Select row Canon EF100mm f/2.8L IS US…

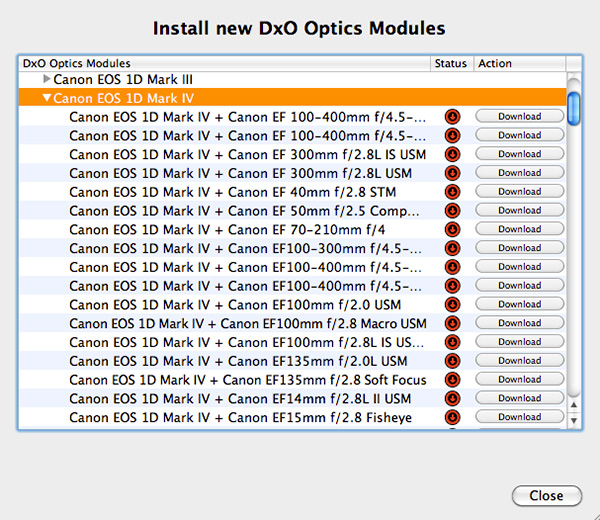pos(293,342)
